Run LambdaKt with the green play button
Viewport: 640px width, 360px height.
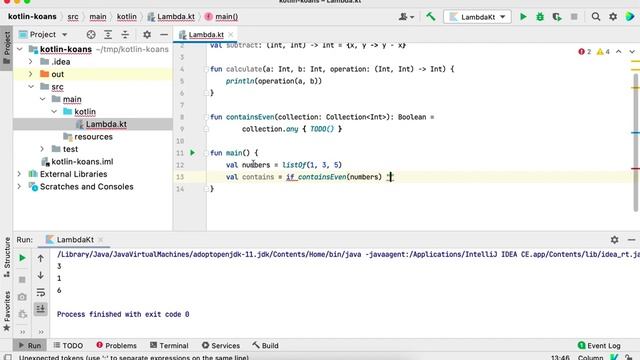[523, 17]
